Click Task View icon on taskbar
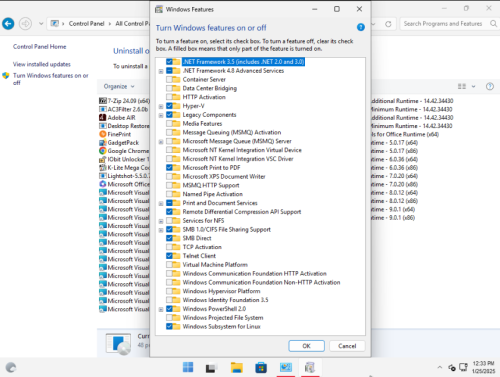Screen dimensions: 500x377 [212, 367]
